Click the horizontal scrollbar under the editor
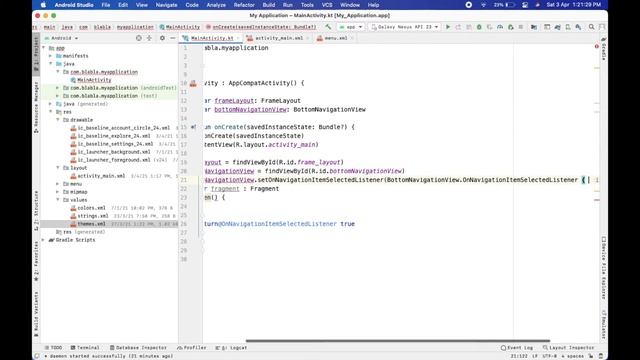640x360 pixels. [398, 340]
